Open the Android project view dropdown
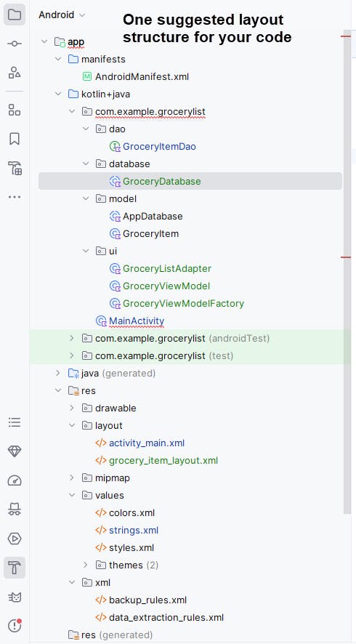Screen dimensions: 356x644 62,15
